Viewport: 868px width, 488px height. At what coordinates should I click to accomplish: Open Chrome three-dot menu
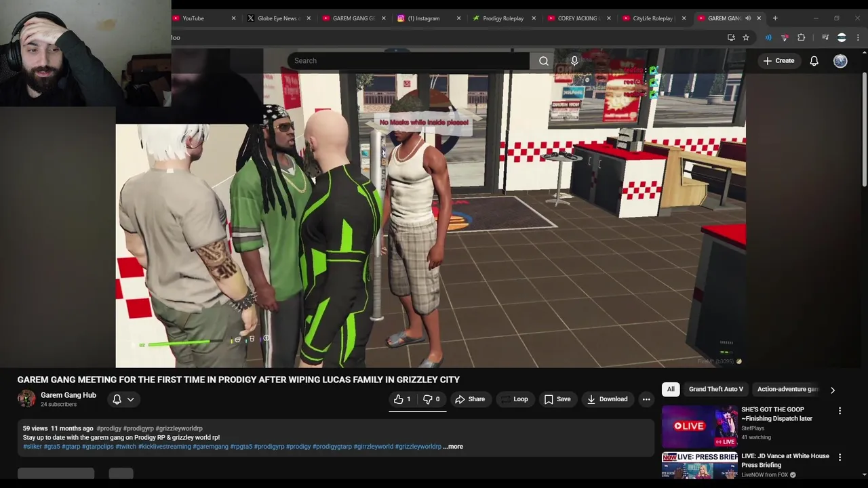pyautogui.click(x=859, y=37)
